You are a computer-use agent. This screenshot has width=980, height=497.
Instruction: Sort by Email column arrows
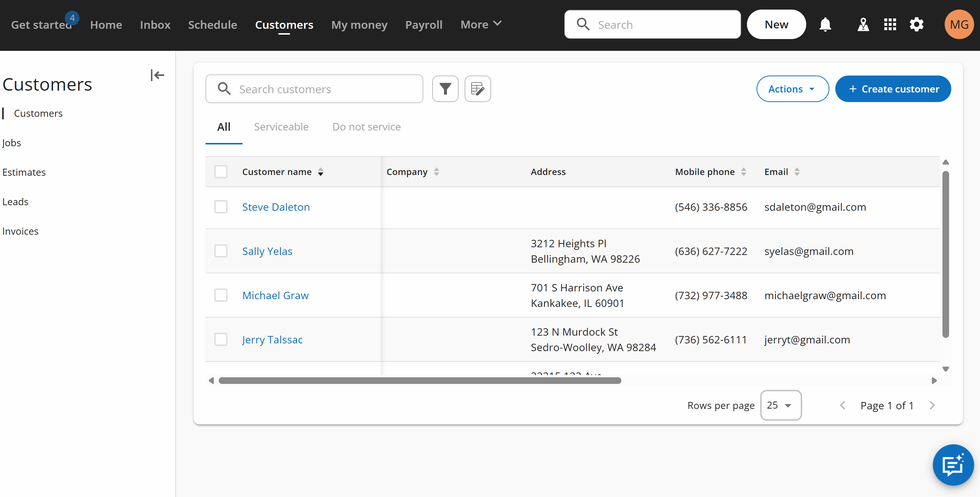click(x=797, y=172)
